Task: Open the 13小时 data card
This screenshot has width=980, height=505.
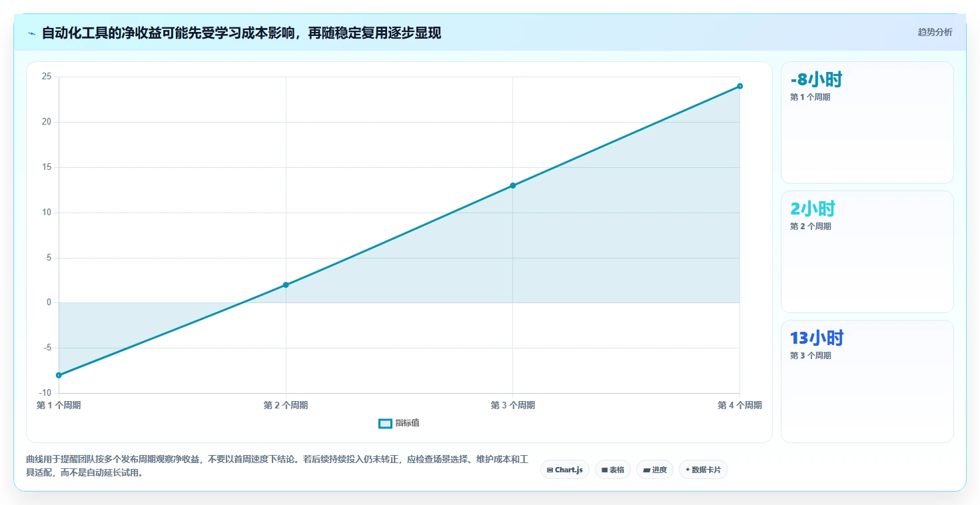Action: click(x=867, y=381)
